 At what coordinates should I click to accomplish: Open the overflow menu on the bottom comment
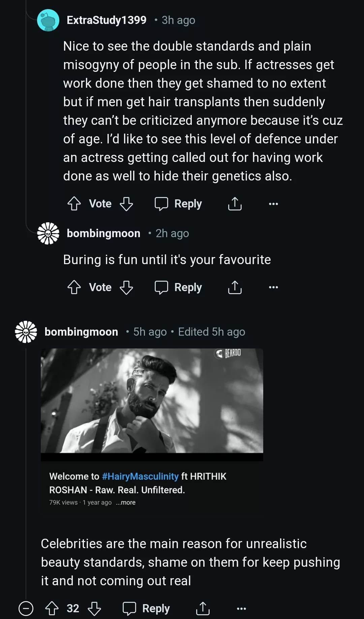coord(241,608)
